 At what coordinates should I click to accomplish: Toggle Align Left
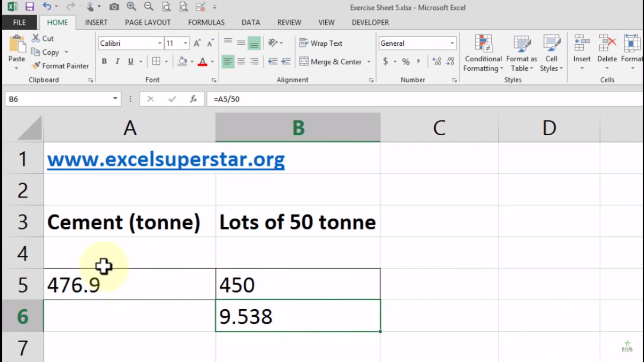tap(228, 61)
